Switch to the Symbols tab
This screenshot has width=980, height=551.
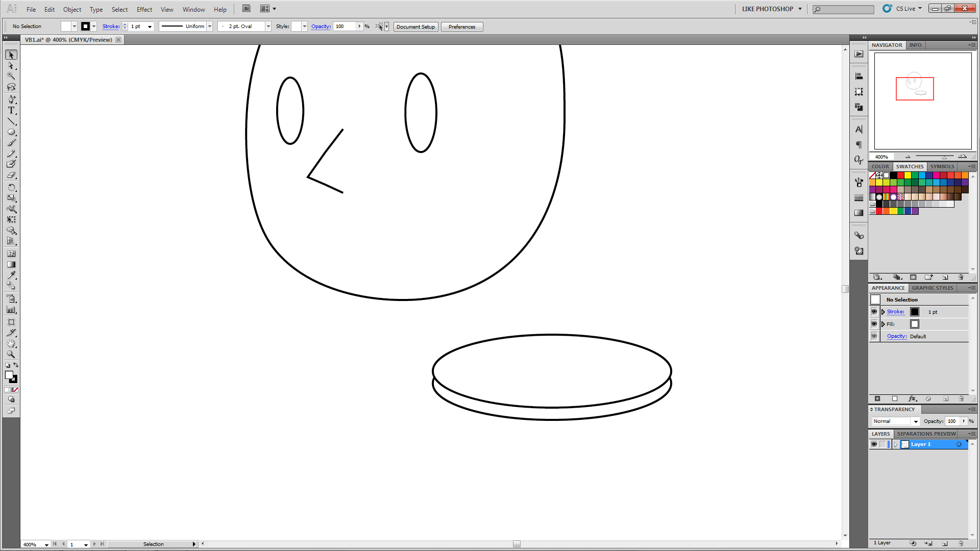pos(942,166)
